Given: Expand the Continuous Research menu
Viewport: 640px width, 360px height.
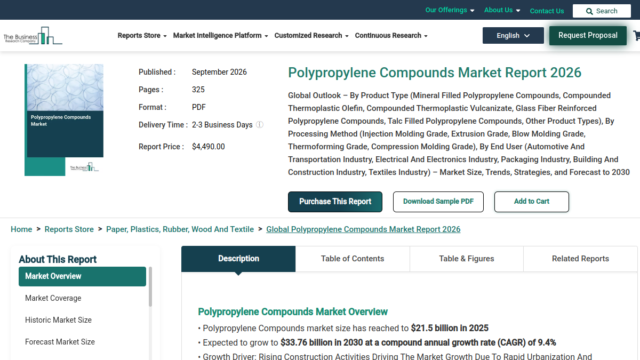Looking at the screenshot, I should pos(391,36).
